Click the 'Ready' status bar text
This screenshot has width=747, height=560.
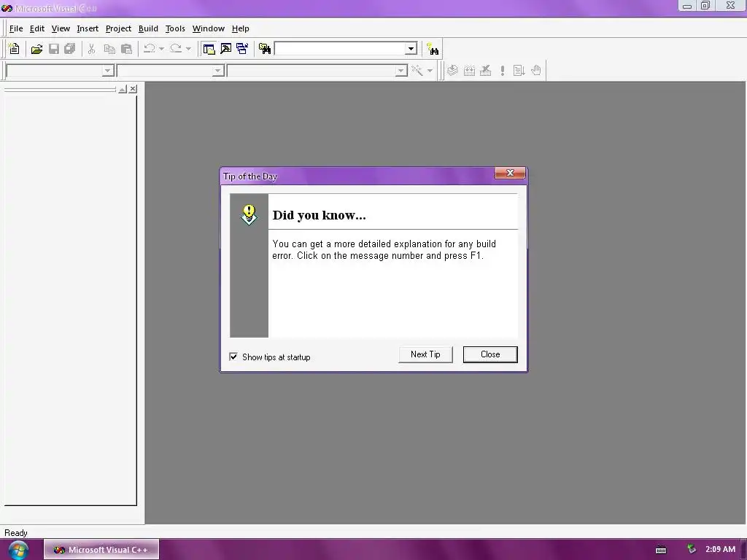click(x=16, y=533)
